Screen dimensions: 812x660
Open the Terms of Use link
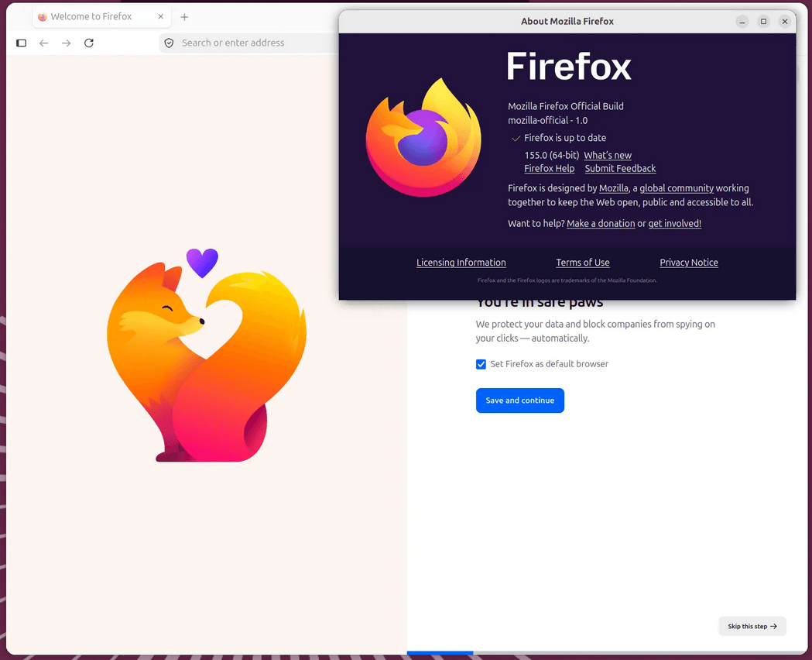(583, 263)
